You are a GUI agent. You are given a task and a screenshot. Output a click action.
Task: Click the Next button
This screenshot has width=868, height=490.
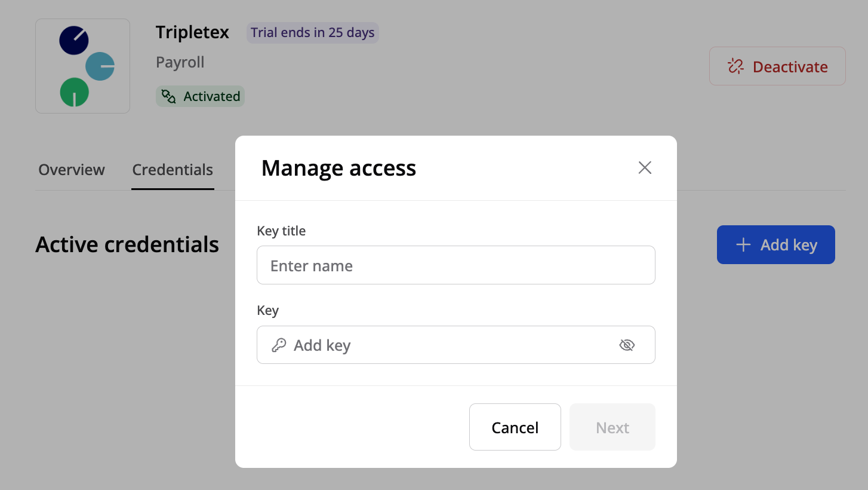[612, 427]
